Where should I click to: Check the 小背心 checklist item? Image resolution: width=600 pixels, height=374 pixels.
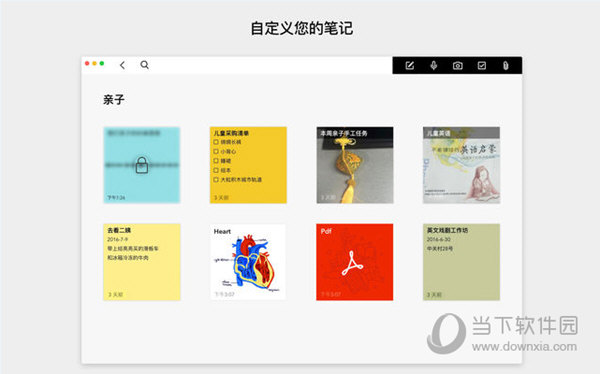coord(216,151)
